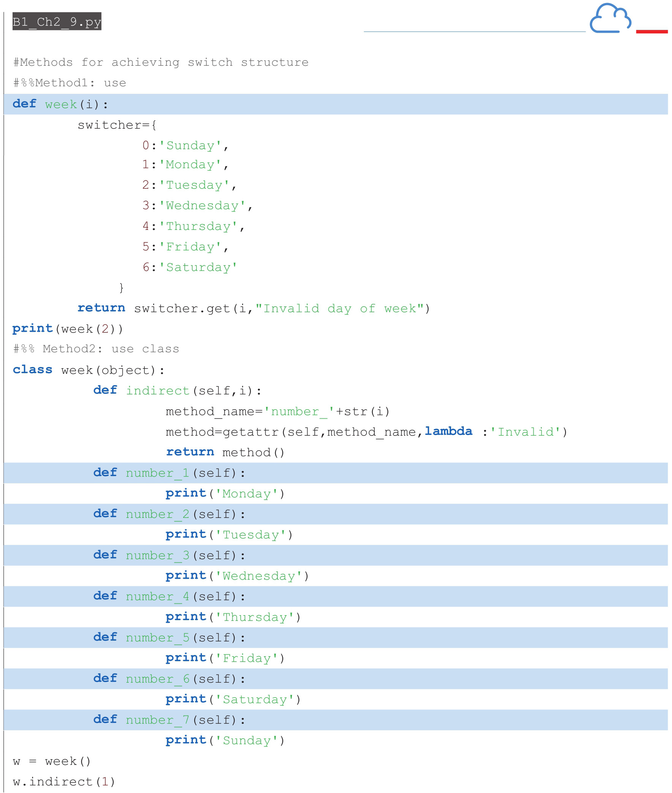This screenshot has width=672, height=793.
Task: Click the '#%% Method2: use class' comment
Action: pyautogui.click(x=96, y=349)
